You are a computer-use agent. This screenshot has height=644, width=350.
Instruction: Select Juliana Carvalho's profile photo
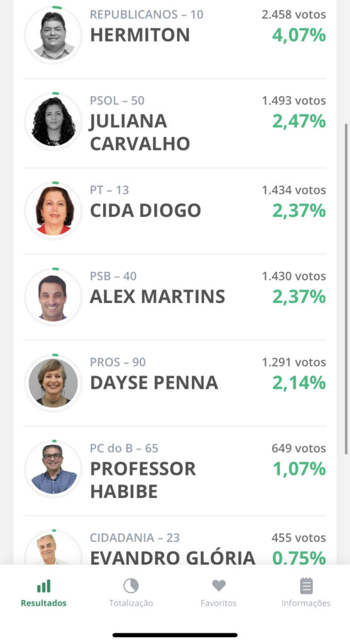point(54,121)
